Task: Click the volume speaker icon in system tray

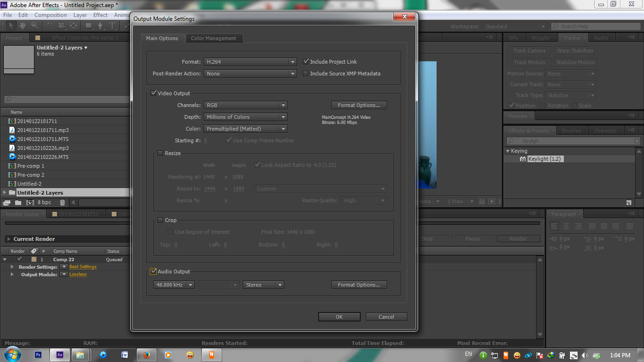Action: [x=585, y=355]
